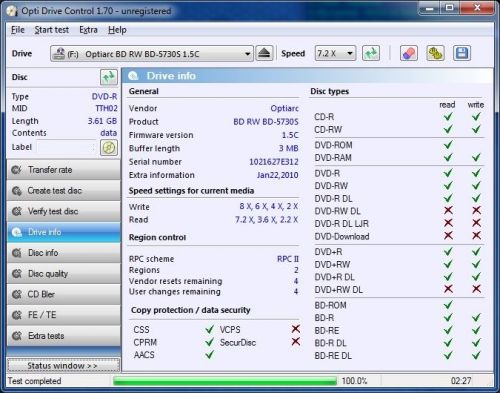Click the Status window >> button
This screenshot has height=393, width=500.
tap(64, 366)
